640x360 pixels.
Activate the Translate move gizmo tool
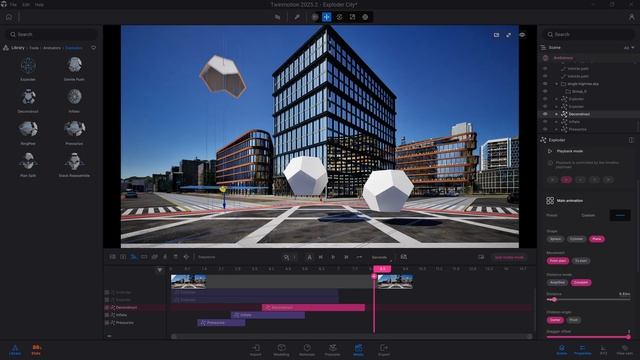327,17
